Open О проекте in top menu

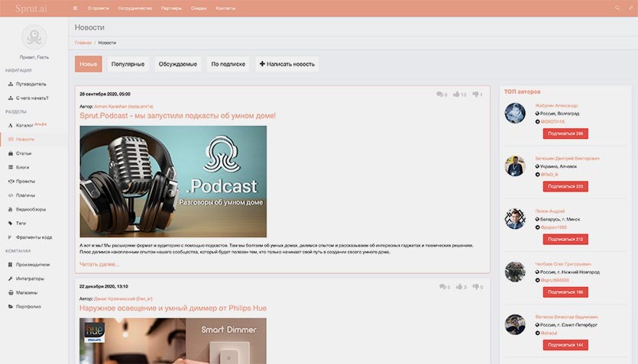(98, 8)
